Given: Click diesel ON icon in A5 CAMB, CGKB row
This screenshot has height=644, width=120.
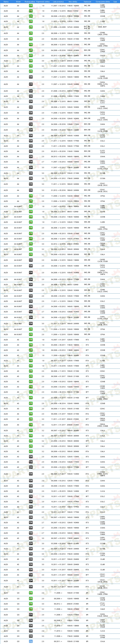Looking at the screenshot, I should click(x=31, y=523).
